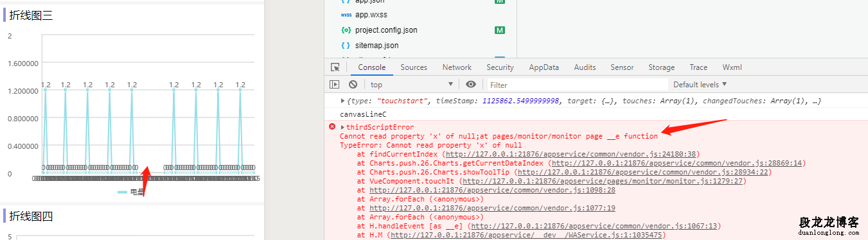Image resolution: width=868 pixels, height=240 pixels.
Task: Open live expression via the eye icon
Action: [471, 85]
